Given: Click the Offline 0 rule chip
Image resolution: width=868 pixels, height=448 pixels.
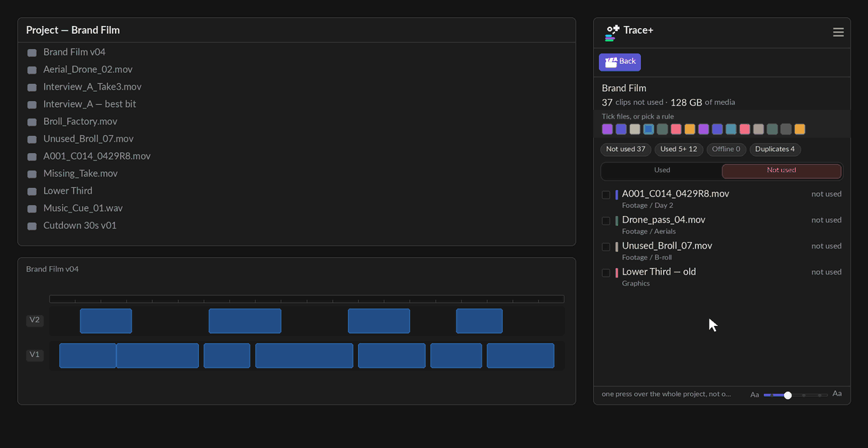Looking at the screenshot, I should [726, 150].
